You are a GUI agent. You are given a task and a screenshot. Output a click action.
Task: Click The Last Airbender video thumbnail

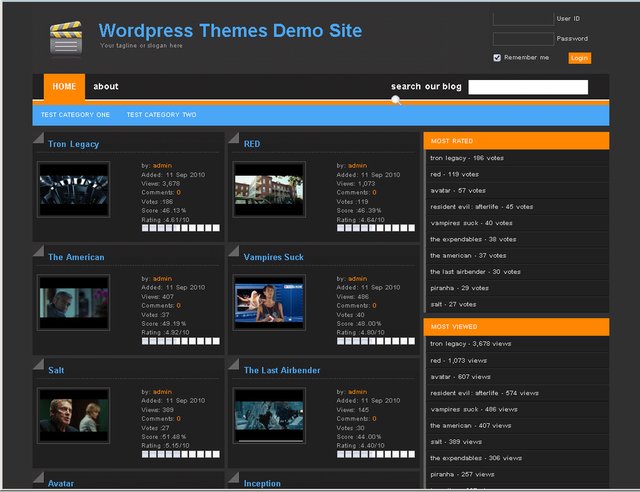tap(269, 415)
